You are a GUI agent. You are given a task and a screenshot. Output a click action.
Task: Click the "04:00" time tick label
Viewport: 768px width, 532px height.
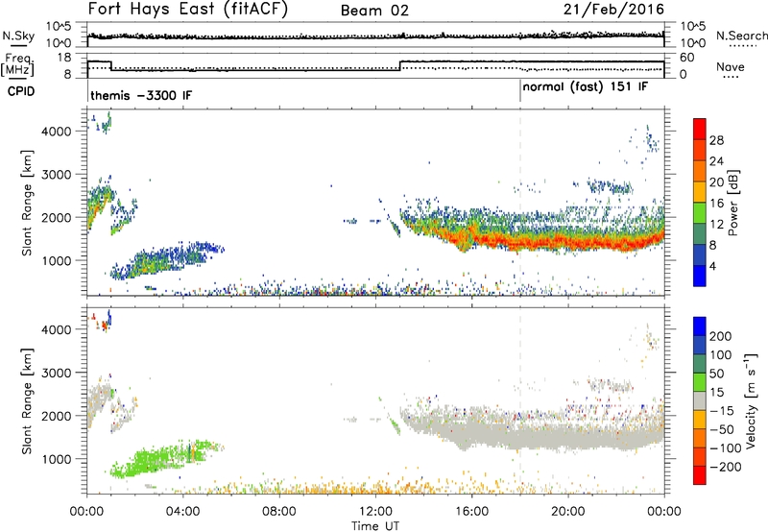[x=182, y=512]
